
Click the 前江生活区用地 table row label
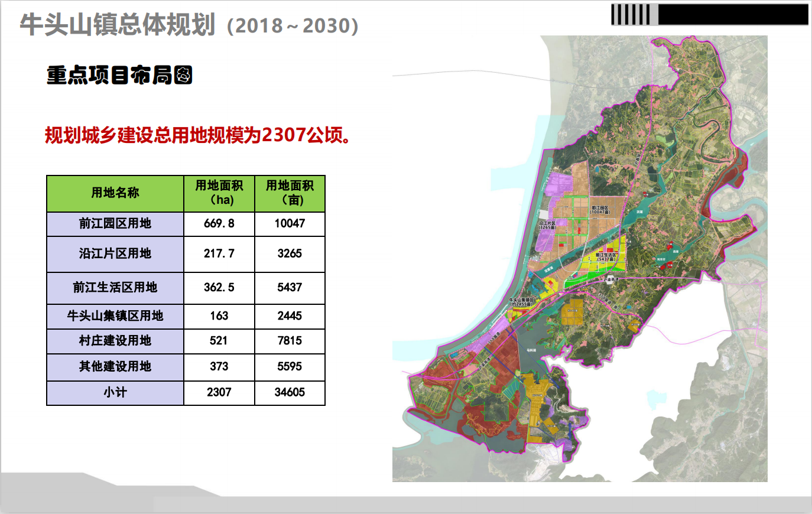tap(115, 288)
